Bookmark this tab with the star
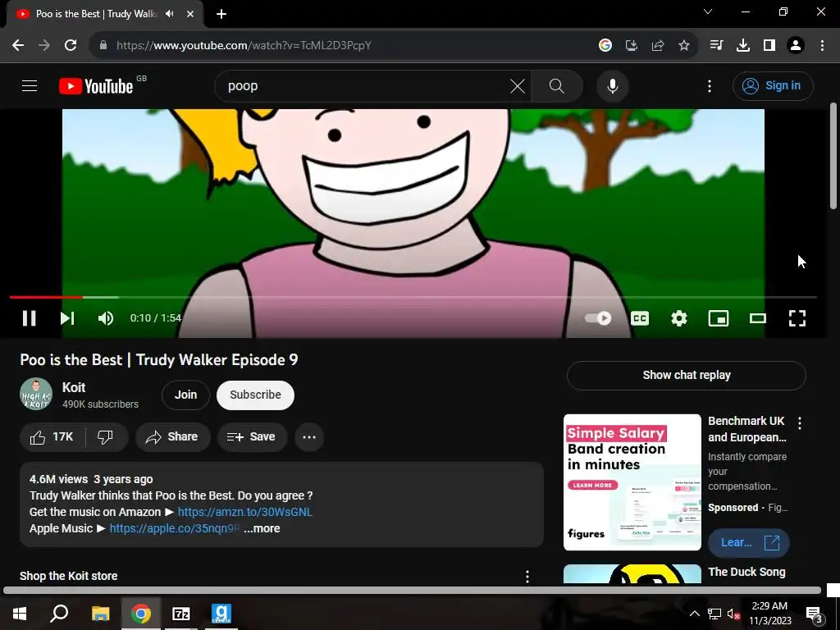The image size is (840, 630). click(684, 46)
